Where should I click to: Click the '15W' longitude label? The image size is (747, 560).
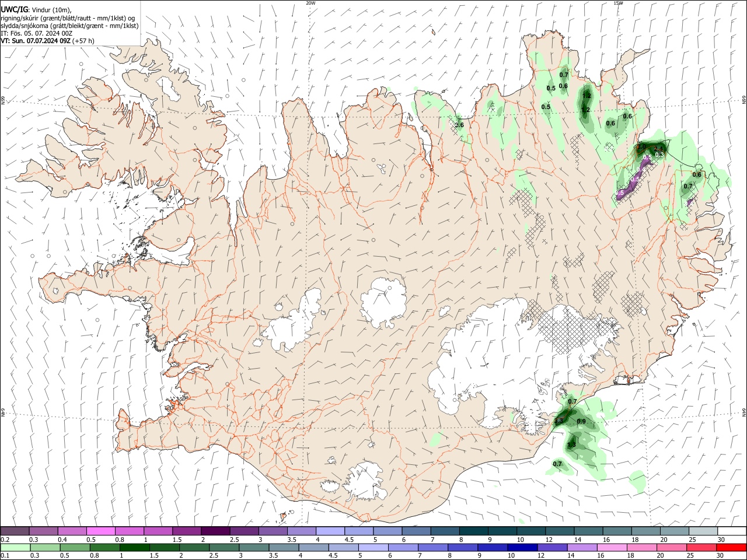618,3
